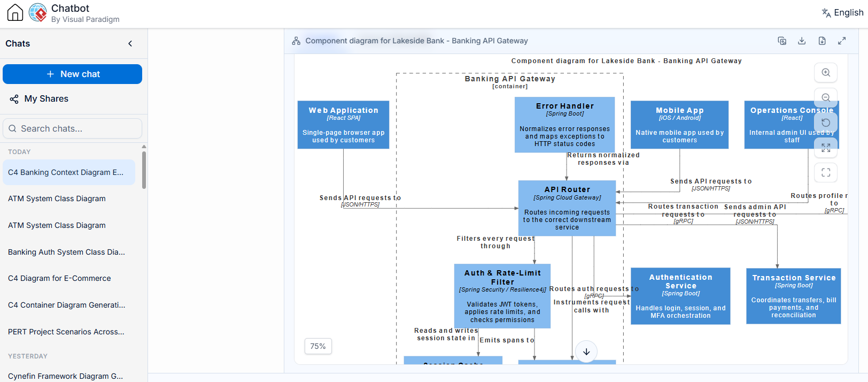Click the chat list scrollbar
868x382 pixels.
click(144, 170)
